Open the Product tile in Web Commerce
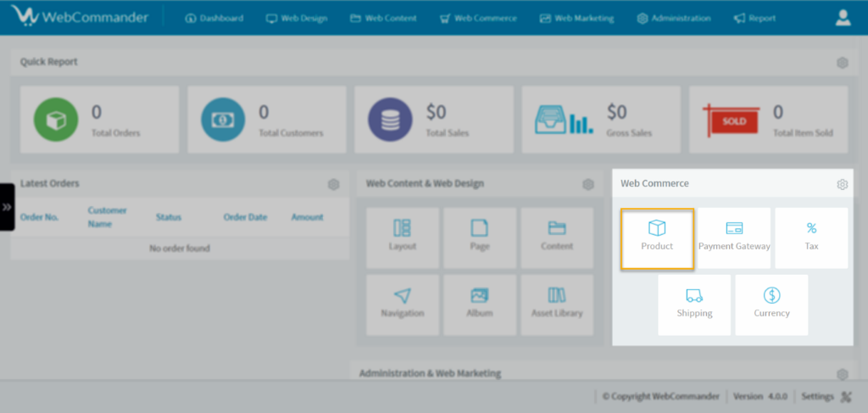Screen dimensions: 868x413 click(657, 238)
